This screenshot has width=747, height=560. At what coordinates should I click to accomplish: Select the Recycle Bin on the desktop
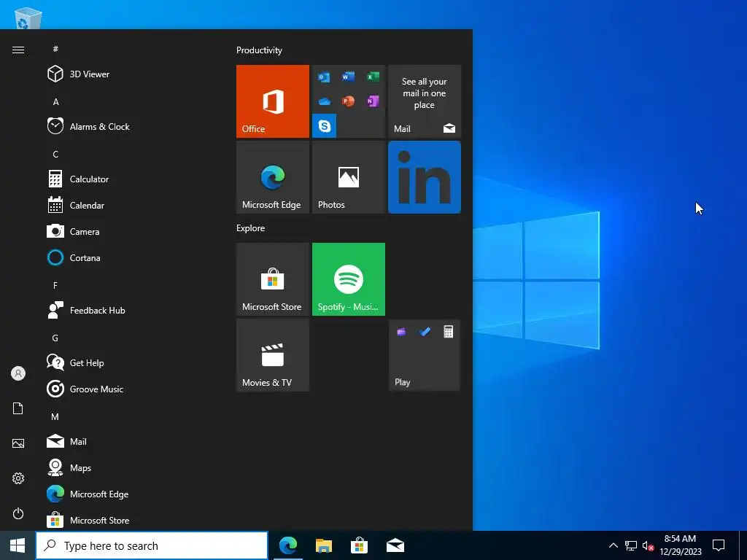tap(28, 17)
